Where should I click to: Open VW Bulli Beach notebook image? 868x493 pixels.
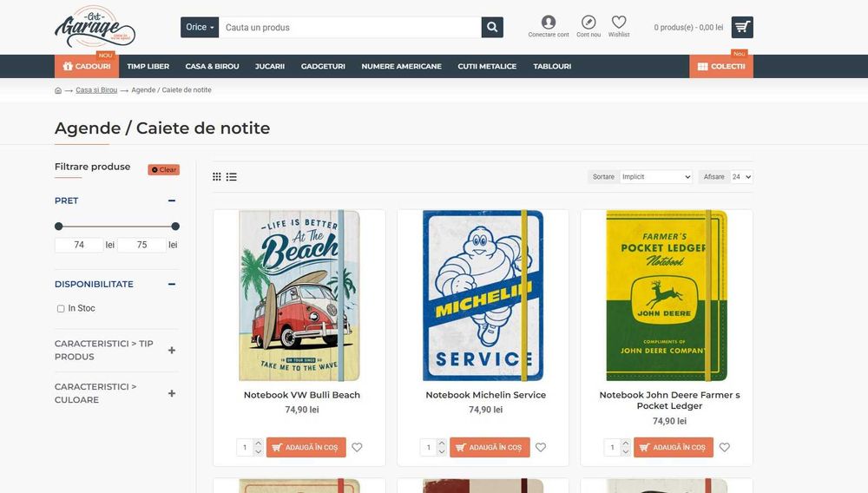coord(299,295)
